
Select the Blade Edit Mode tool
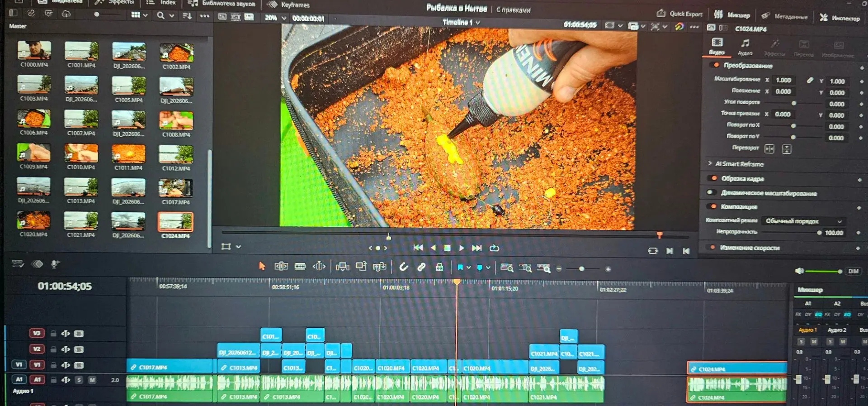pyautogui.click(x=300, y=266)
